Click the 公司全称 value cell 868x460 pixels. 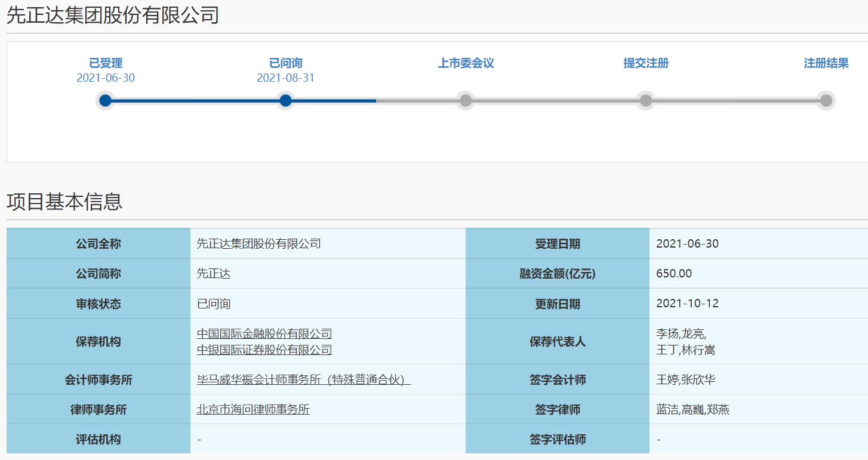pos(328,243)
